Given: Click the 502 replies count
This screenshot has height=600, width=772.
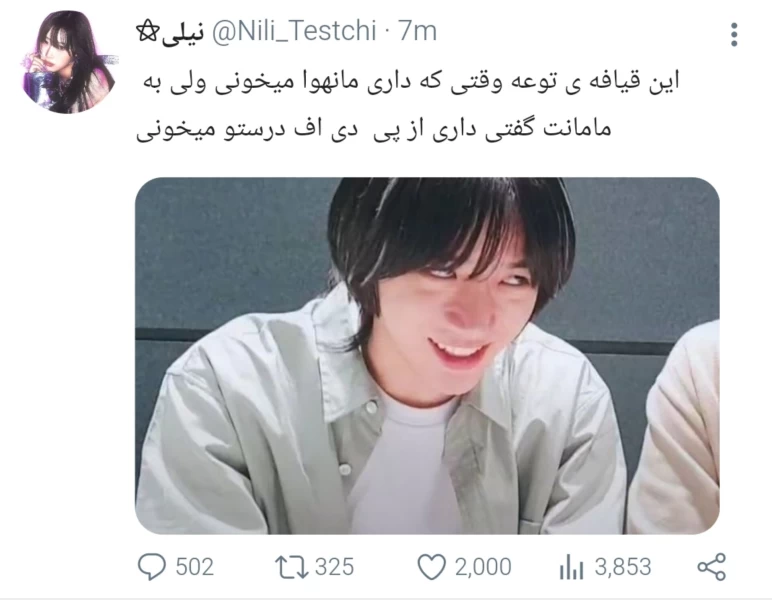Looking at the screenshot, I should point(195,567).
